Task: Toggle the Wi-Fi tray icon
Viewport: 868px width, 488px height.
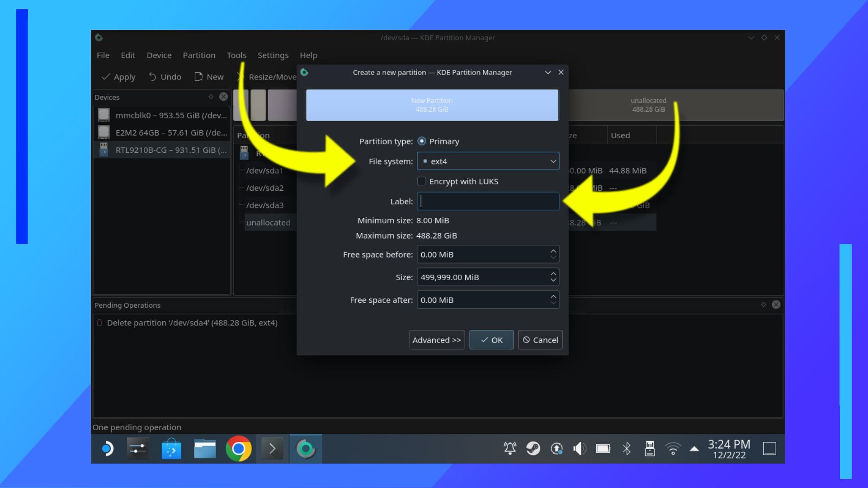Action: point(672,449)
